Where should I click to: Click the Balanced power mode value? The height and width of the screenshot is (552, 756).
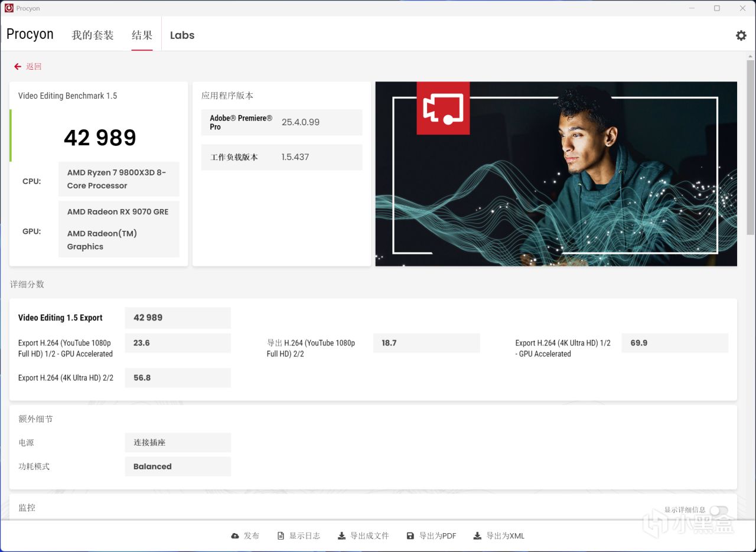click(178, 466)
